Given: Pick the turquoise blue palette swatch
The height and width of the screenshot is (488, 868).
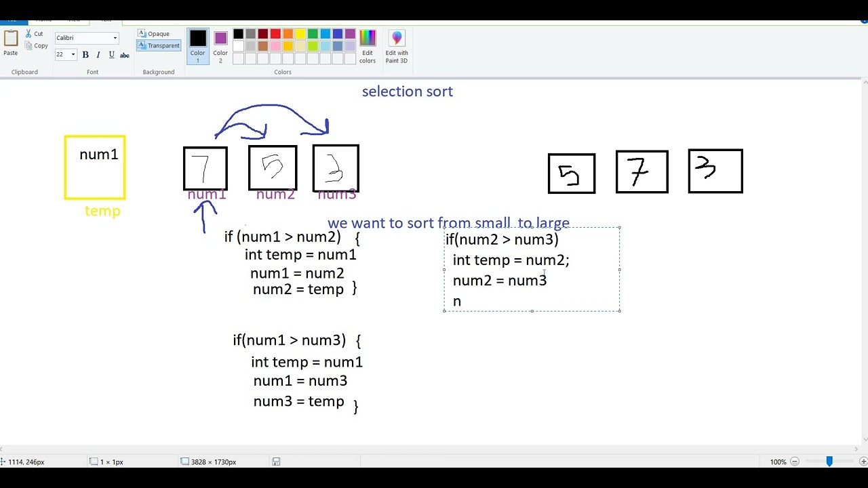Looking at the screenshot, I should tap(325, 34).
